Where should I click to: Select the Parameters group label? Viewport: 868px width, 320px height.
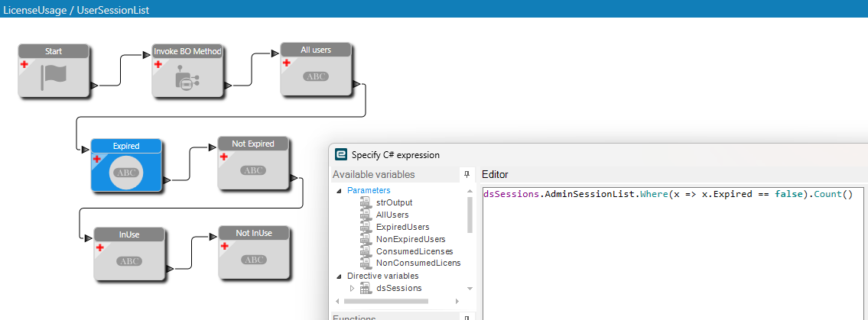coord(369,191)
